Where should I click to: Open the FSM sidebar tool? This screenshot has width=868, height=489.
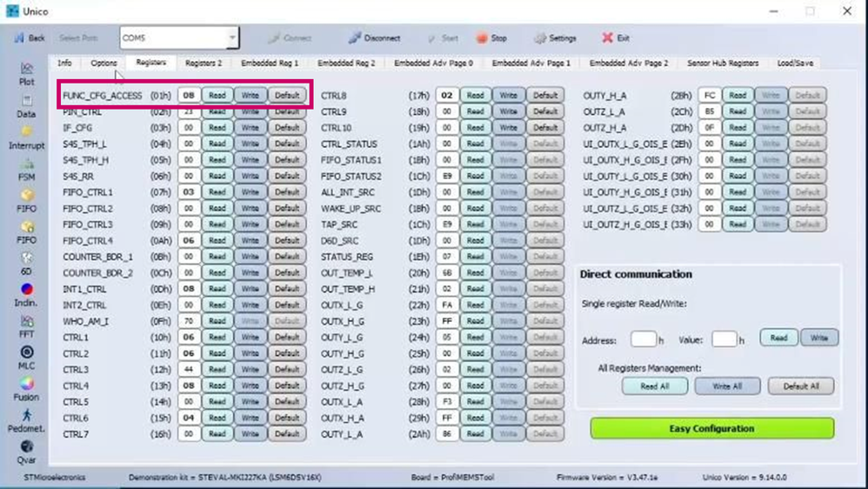[x=26, y=170]
